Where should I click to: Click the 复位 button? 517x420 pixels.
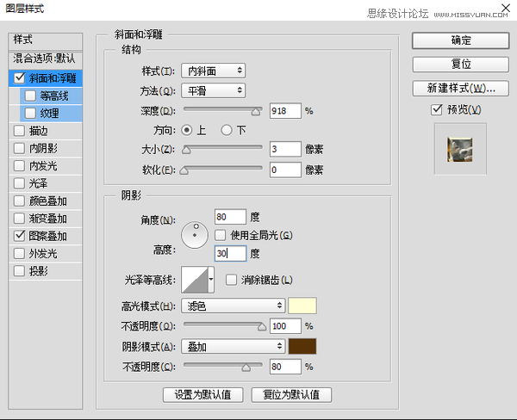tap(461, 64)
